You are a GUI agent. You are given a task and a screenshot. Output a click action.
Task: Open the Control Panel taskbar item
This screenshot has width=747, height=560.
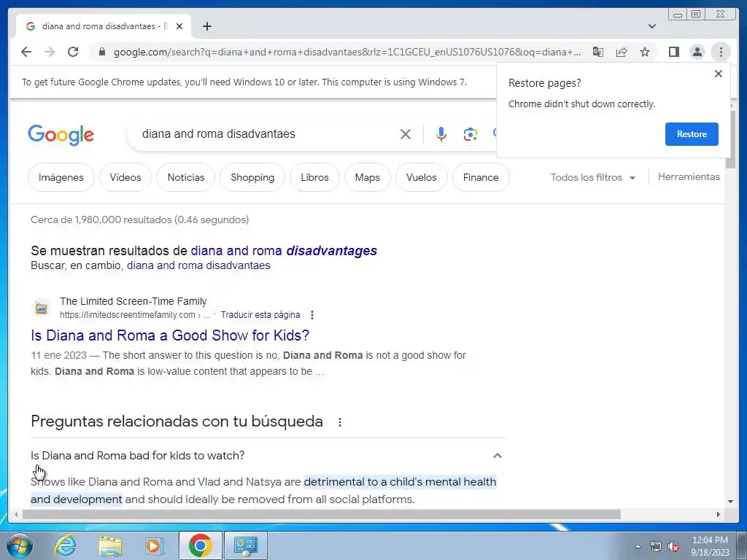pos(245,545)
